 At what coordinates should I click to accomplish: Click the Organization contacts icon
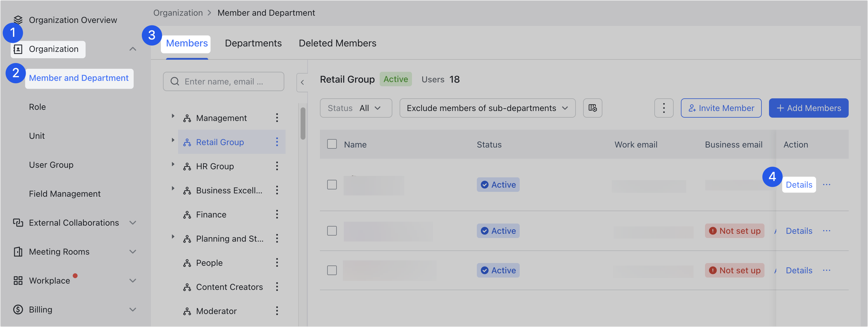(18, 49)
